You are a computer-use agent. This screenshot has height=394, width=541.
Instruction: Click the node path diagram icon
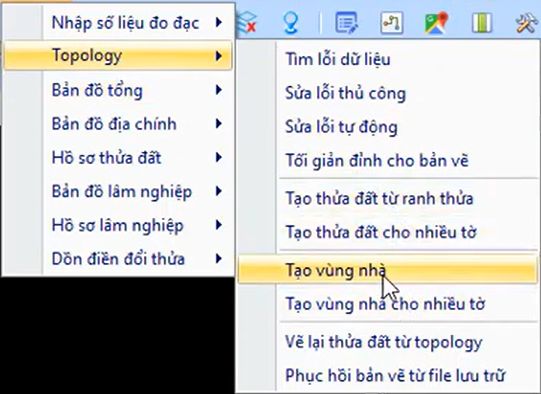pyautogui.click(x=392, y=23)
